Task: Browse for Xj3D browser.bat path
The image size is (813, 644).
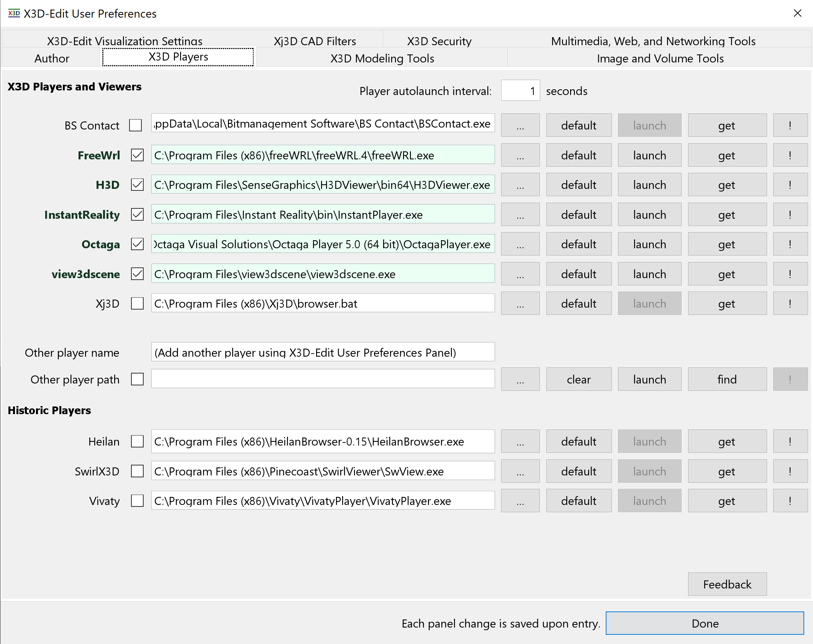Action: [x=520, y=303]
